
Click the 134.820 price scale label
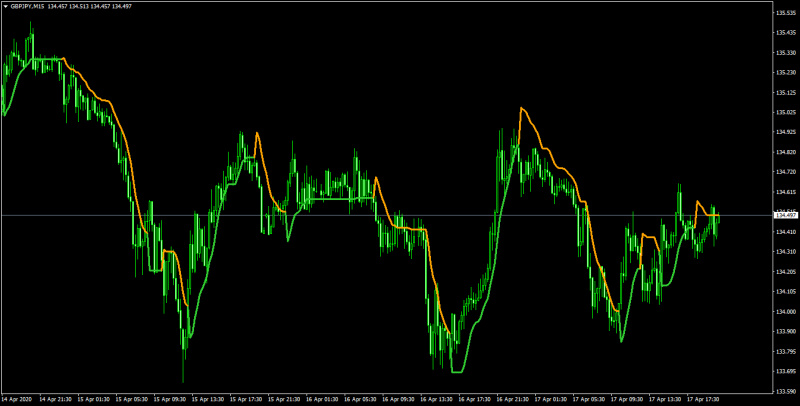pyautogui.click(x=785, y=152)
